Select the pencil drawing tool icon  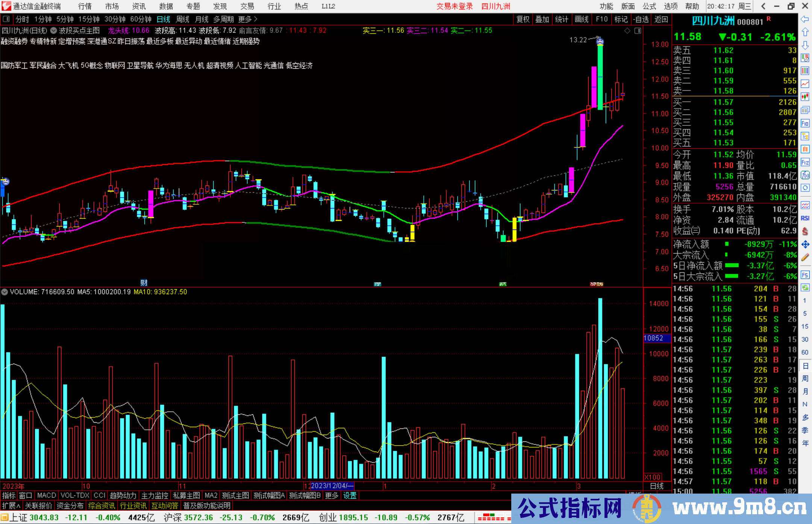tap(805, 257)
